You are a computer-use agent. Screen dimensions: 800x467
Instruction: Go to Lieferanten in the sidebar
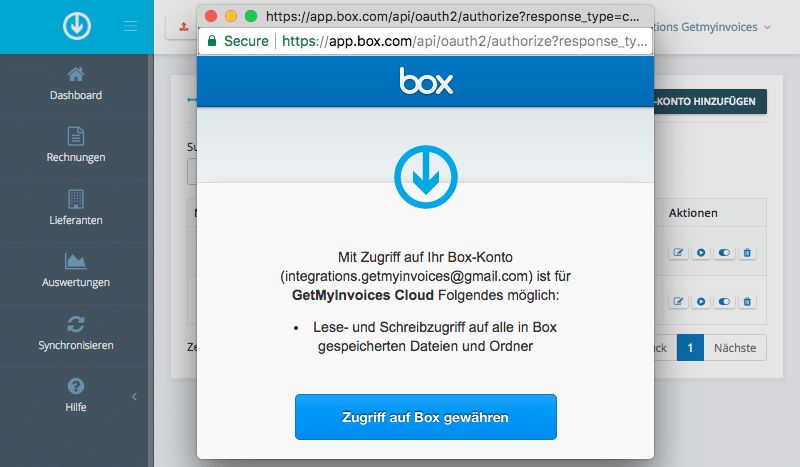76,209
